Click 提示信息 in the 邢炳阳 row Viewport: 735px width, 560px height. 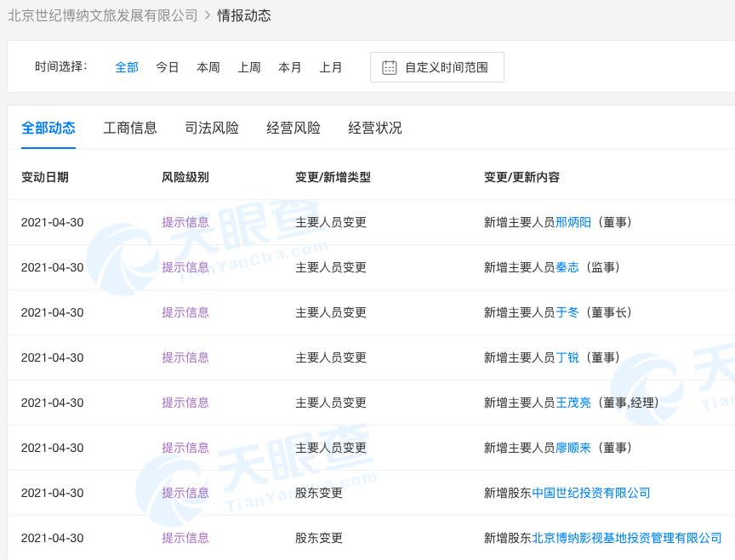point(185,222)
